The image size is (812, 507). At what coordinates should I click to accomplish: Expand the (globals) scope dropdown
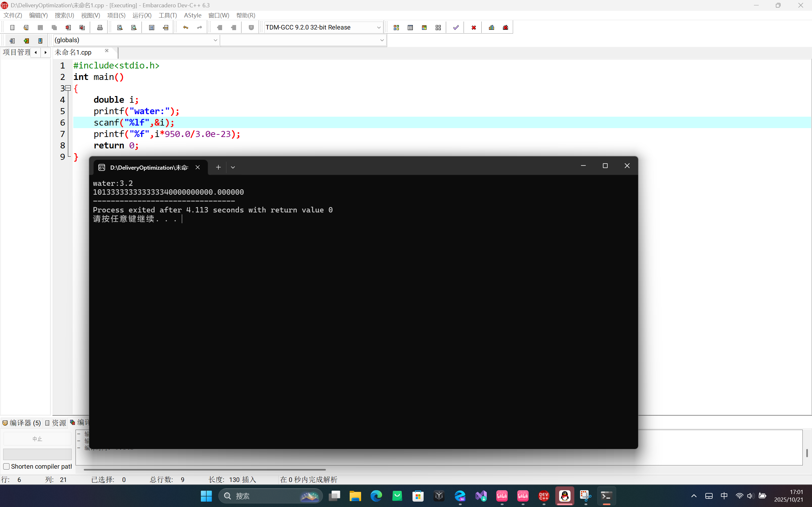(215, 40)
